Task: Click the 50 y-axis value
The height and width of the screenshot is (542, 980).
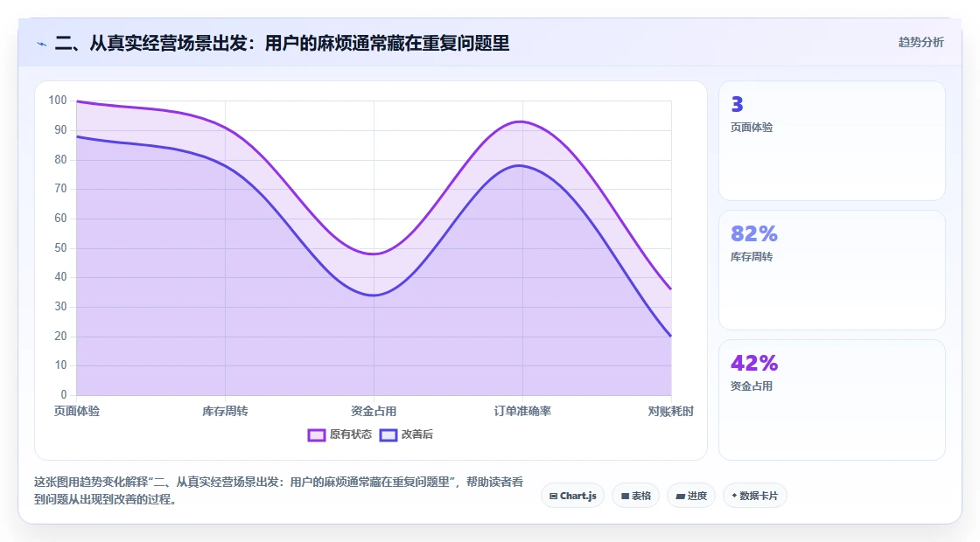Action: click(x=60, y=248)
